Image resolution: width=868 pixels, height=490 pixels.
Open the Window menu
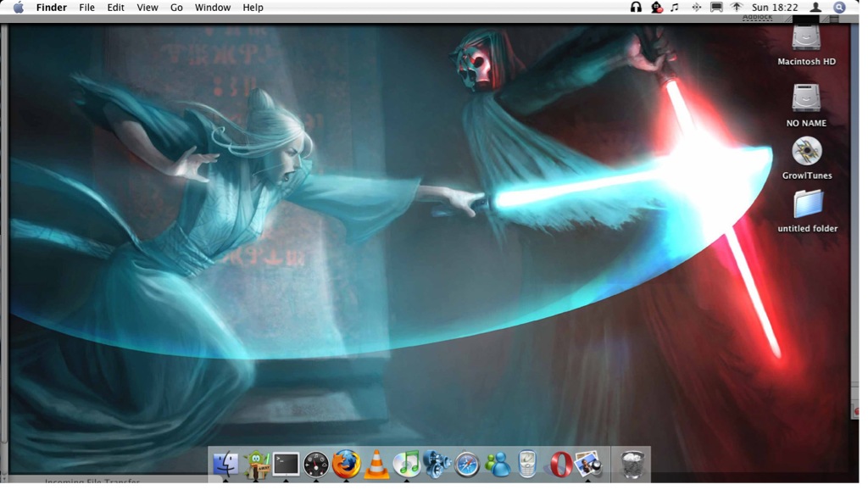click(213, 8)
